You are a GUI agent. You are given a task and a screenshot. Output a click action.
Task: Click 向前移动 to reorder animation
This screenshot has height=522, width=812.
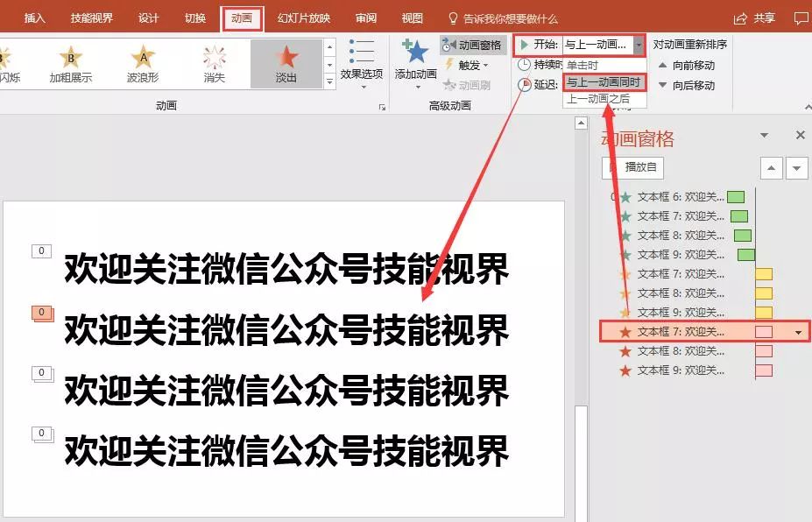tap(692, 65)
